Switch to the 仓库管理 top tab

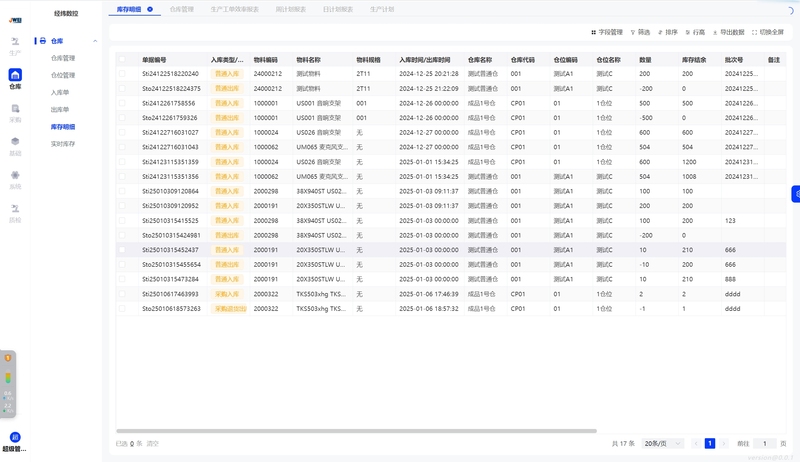click(x=182, y=9)
